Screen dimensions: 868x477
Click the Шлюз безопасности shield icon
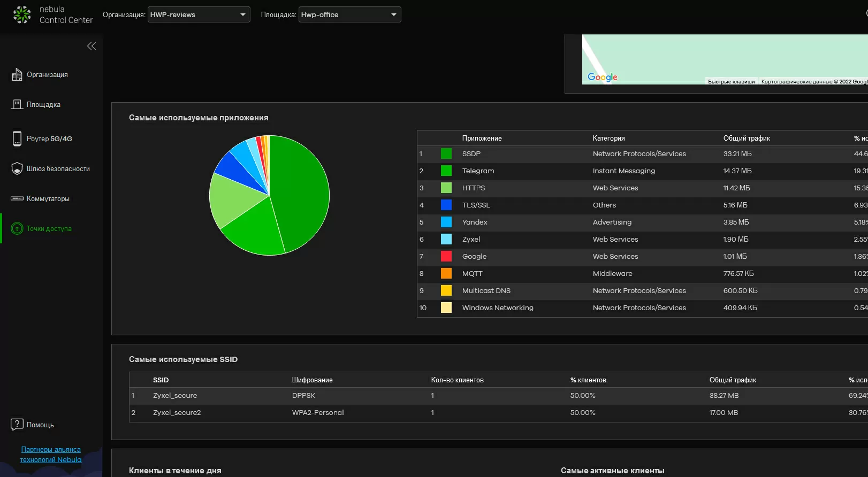(x=17, y=168)
